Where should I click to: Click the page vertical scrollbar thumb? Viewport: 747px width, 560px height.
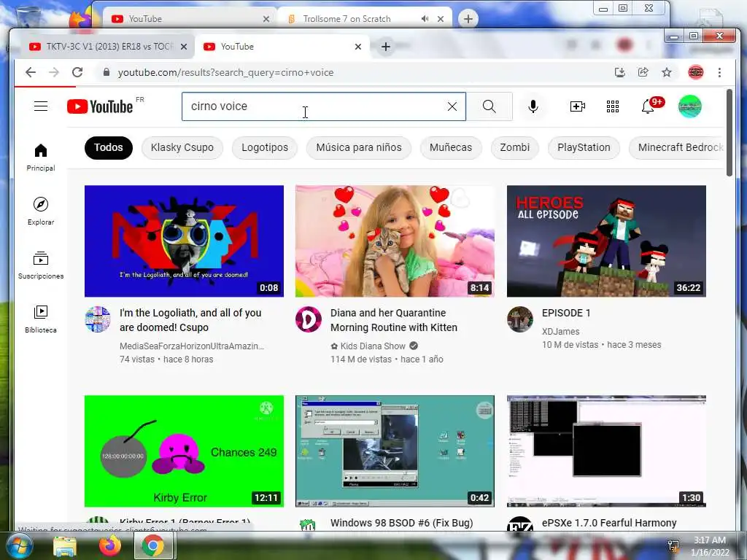[729, 133]
